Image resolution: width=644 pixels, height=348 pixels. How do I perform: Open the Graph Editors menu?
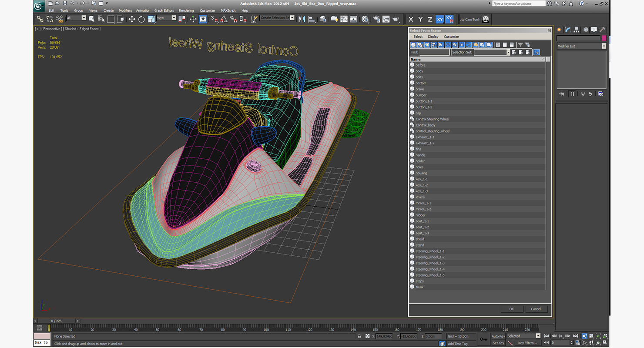click(x=164, y=10)
